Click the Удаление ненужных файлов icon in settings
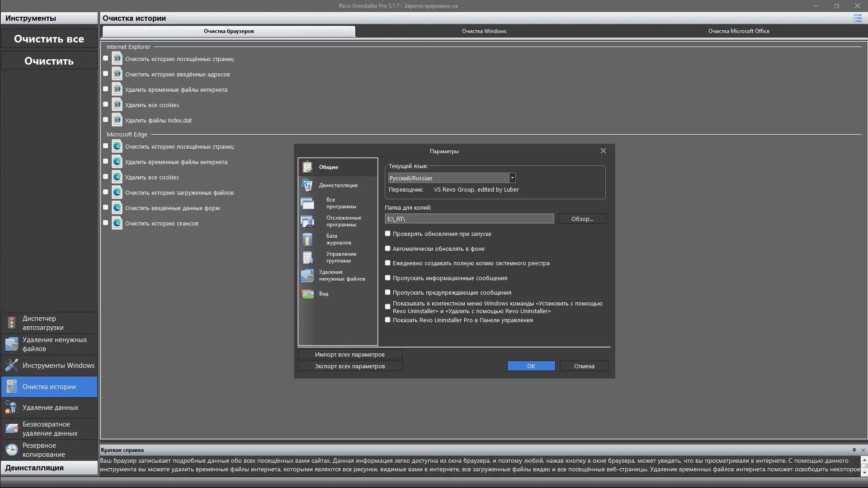The width and height of the screenshot is (868, 488). point(307,275)
